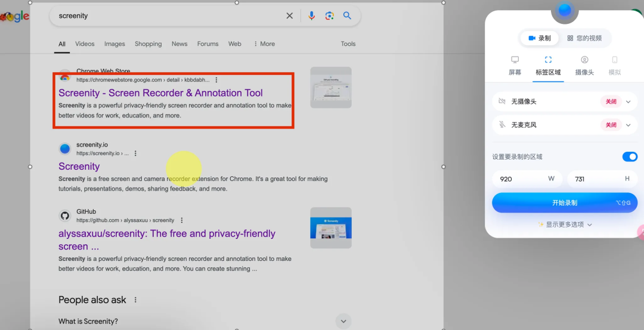Open the Screenity link from screenity.io
The image size is (644, 330).
pyautogui.click(x=79, y=166)
